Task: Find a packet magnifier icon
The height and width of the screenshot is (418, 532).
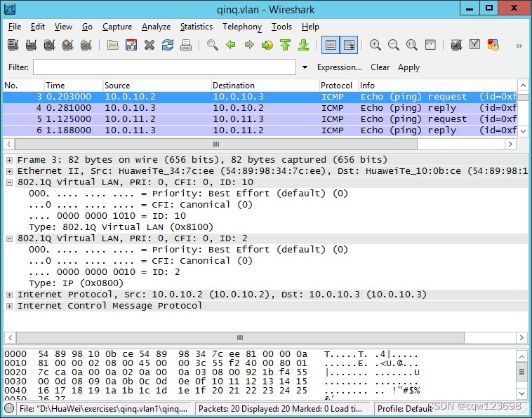Action: (213, 45)
